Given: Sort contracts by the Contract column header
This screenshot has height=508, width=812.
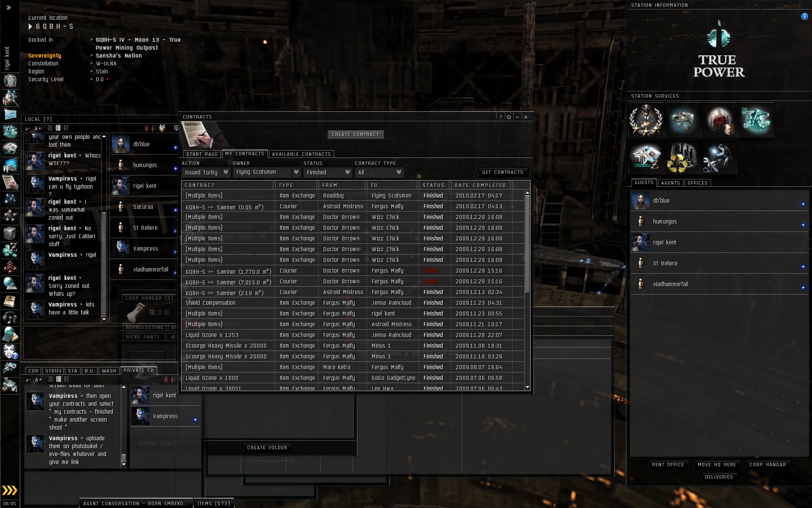Looking at the screenshot, I should coord(228,185).
